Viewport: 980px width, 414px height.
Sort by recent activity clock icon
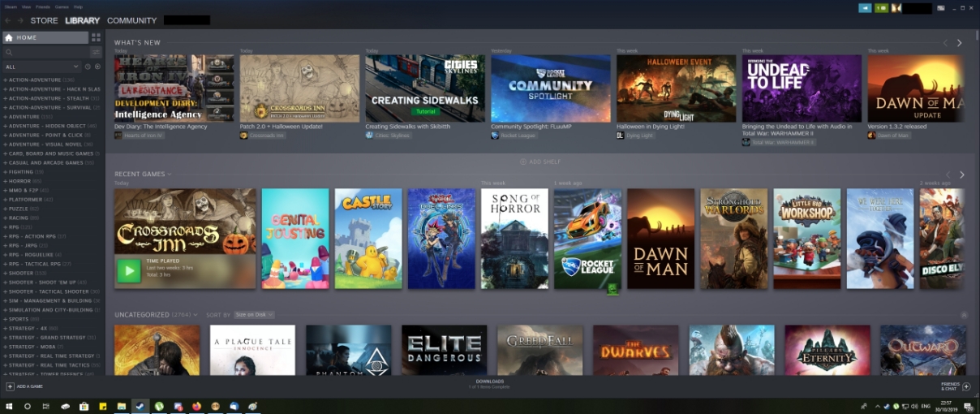tap(88, 67)
